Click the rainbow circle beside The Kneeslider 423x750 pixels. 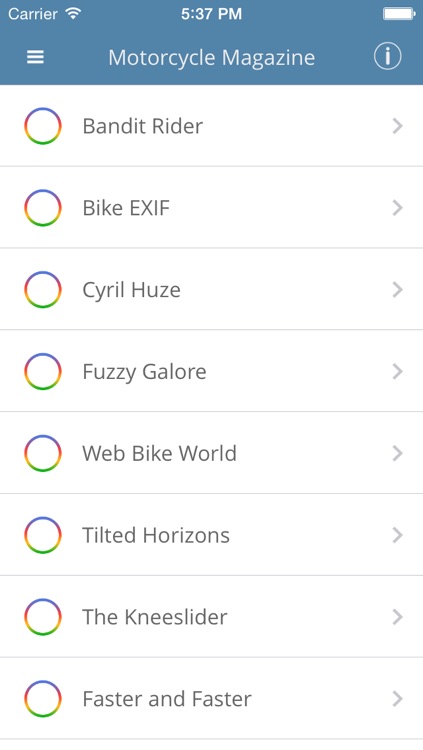(x=43, y=617)
